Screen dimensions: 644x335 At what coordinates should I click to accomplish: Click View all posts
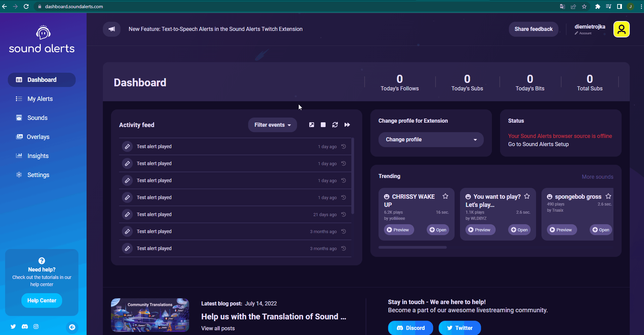pos(218,328)
